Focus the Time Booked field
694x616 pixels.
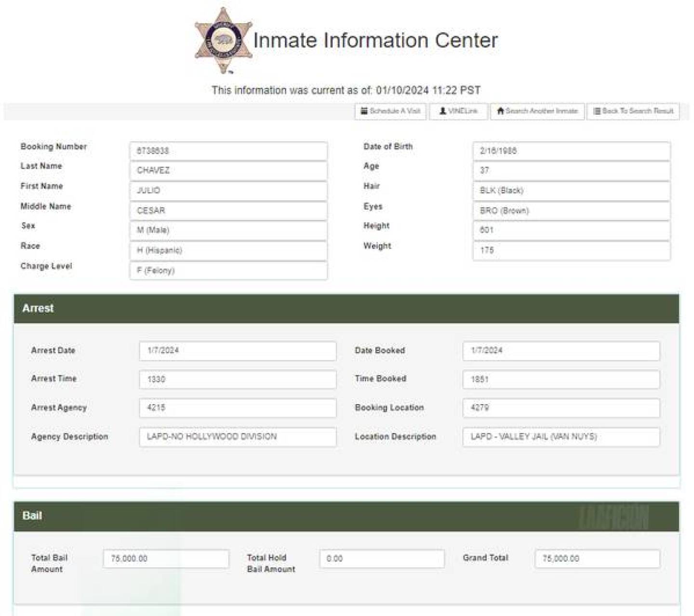point(561,380)
